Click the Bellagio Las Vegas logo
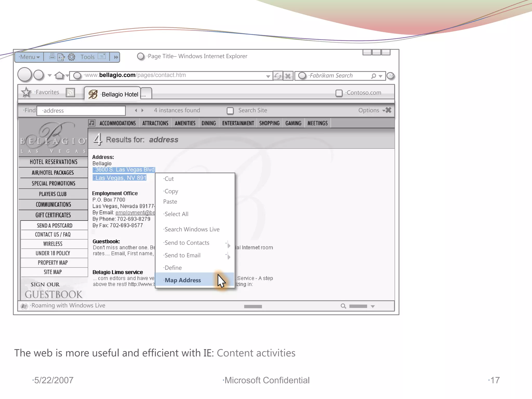 click(53, 138)
